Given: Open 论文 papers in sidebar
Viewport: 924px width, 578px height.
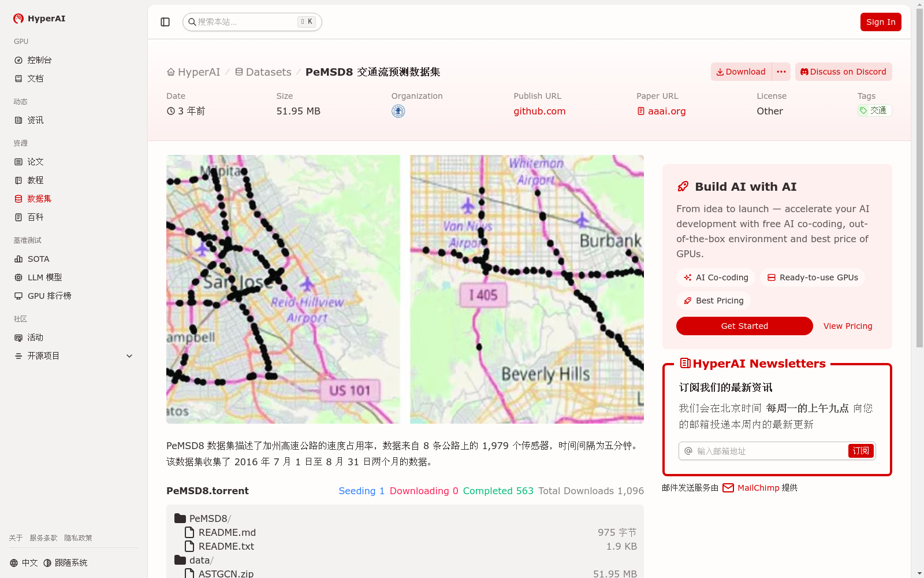Looking at the screenshot, I should click(x=74, y=162).
